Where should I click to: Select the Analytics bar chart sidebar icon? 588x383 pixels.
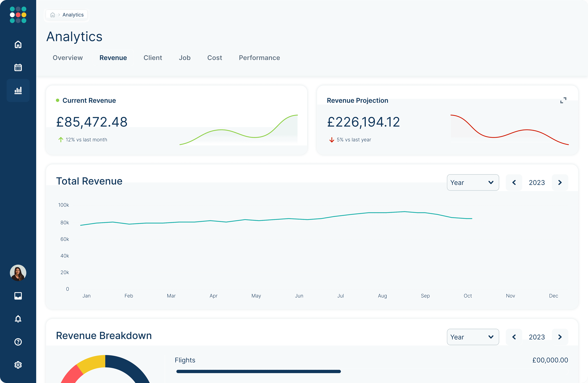[18, 90]
